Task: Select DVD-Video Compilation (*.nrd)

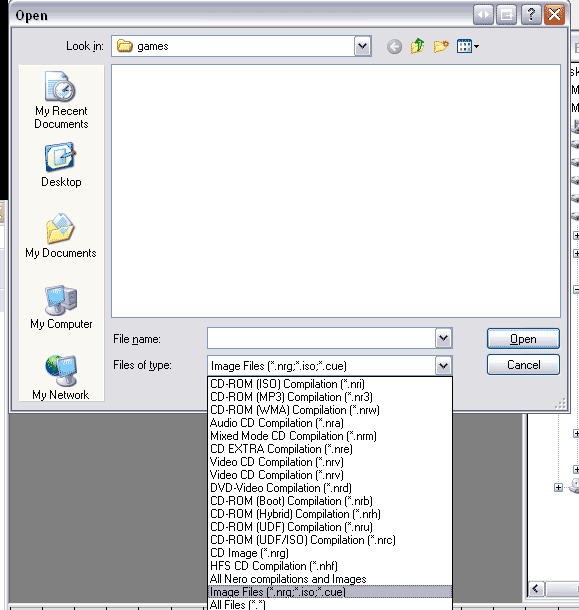Action: (x=330, y=488)
